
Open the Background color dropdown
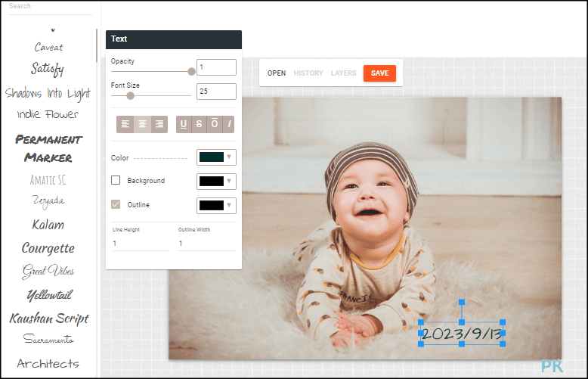[216, 182]
